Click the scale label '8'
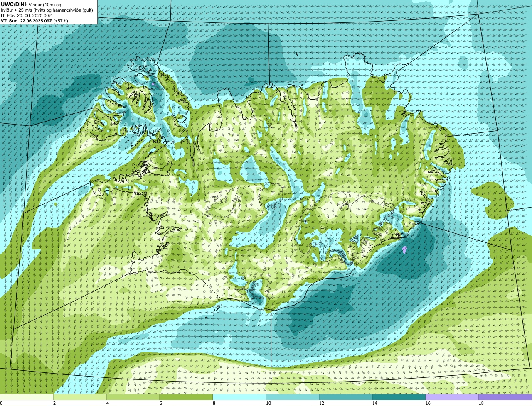The image size is (532, 406). tap(214, 403)
